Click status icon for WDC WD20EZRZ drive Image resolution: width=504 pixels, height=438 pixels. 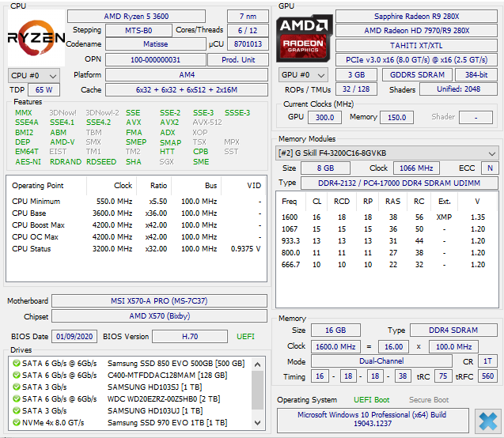17,398
